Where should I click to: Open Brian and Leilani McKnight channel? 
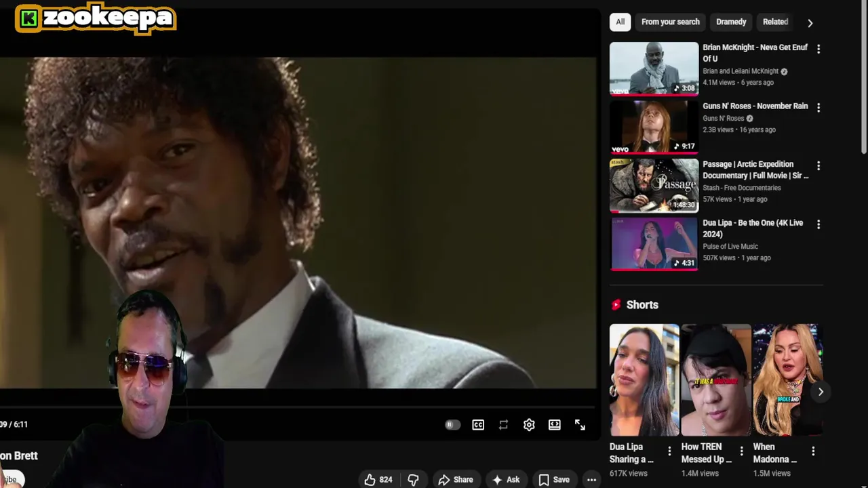[741, 71]
